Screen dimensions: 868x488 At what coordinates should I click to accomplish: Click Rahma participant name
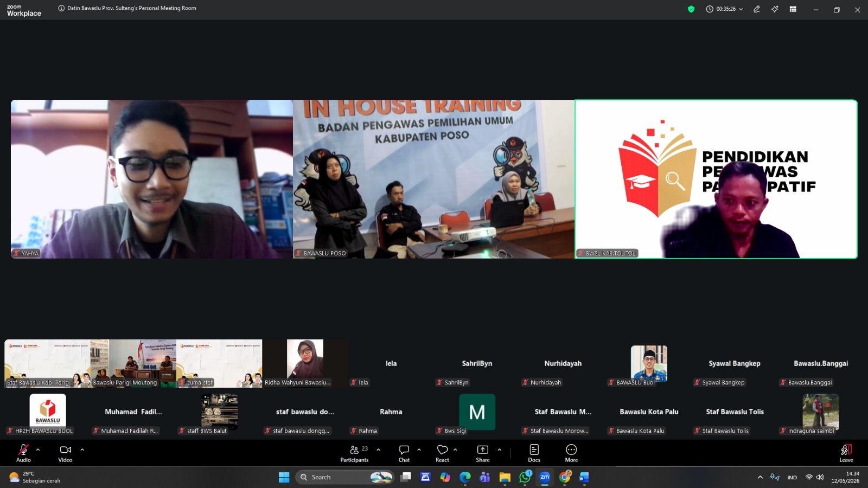[391, 412]
